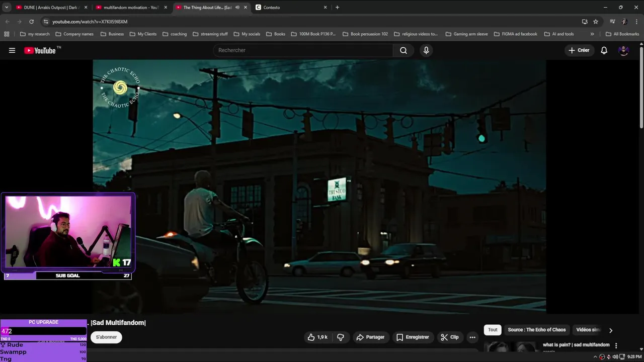Show more filter chips with right arrow
Screen dimensions: 644x362
(x=611, y=330)
